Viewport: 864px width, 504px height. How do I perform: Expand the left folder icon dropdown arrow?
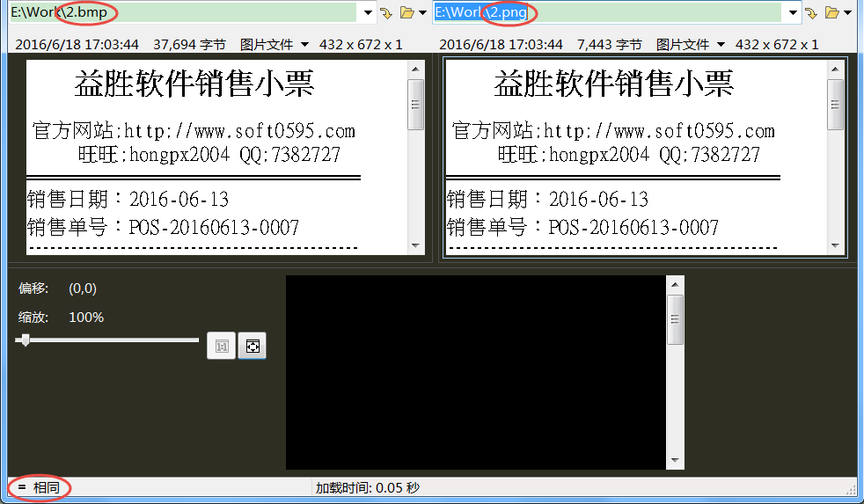[x=422, y=12]
